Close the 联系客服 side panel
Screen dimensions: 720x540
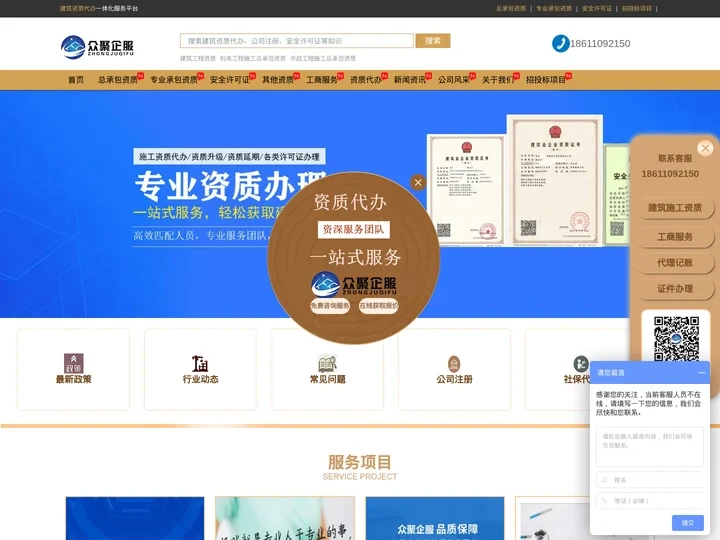(705, 148)
